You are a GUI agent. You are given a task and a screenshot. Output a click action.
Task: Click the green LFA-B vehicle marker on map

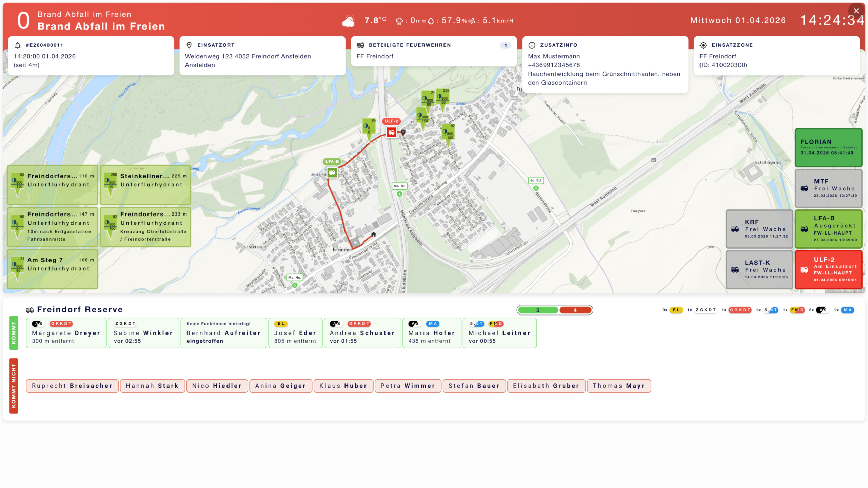pos(332,173)
